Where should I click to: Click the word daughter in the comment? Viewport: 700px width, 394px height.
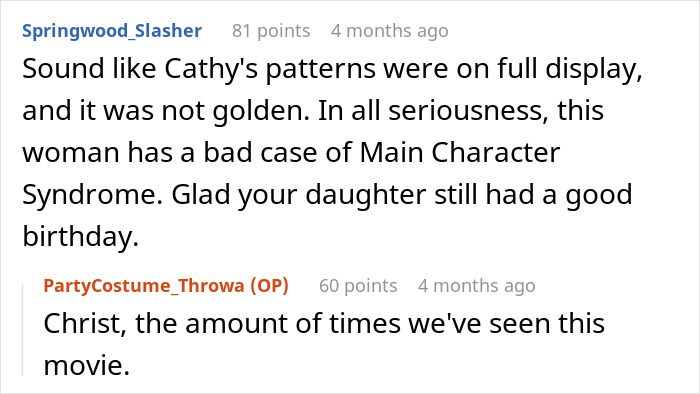point(366,195)
